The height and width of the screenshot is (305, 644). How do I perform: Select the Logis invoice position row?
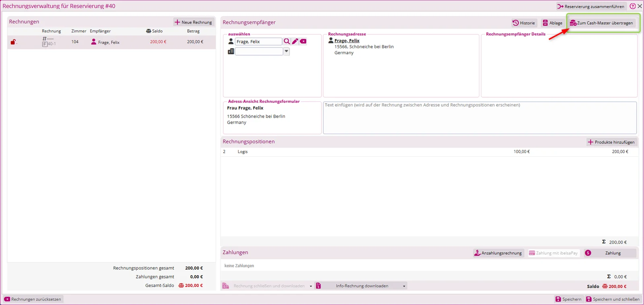(x=429, y=151)
